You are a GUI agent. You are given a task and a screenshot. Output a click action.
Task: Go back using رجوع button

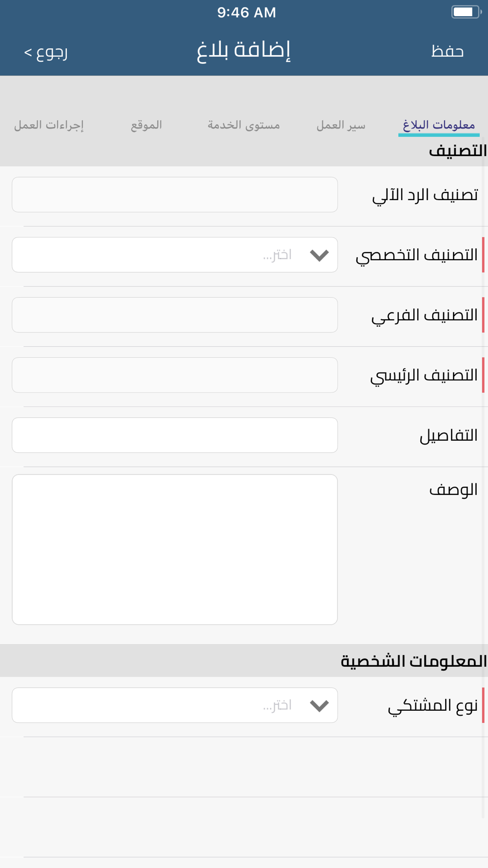pos(46,52)
